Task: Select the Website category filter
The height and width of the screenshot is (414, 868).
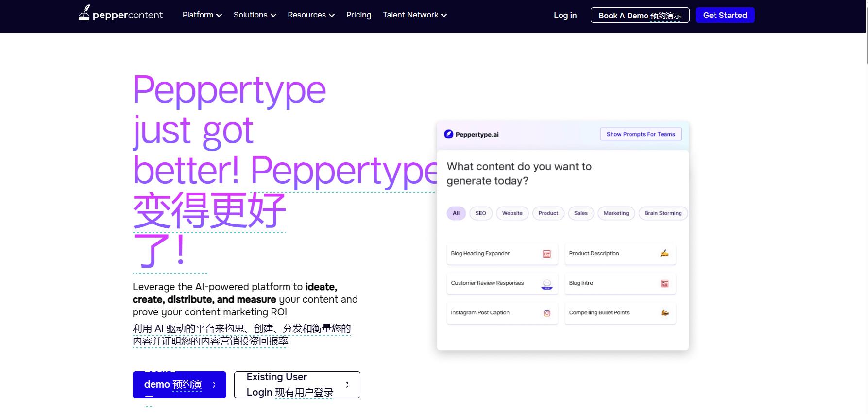Action: (x=512, y=213)
